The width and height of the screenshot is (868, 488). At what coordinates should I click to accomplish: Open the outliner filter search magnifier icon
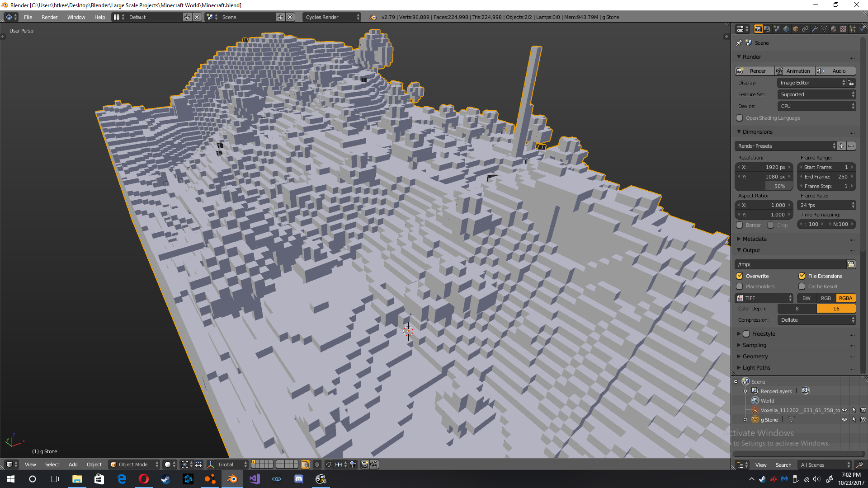click(859, 465)
